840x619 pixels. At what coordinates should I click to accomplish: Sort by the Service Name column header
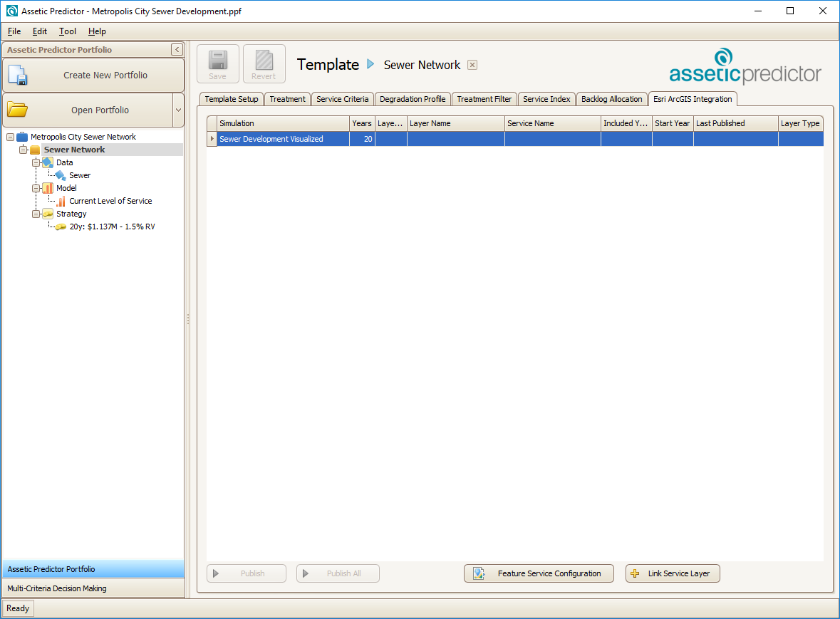click(x=553, y=124)
